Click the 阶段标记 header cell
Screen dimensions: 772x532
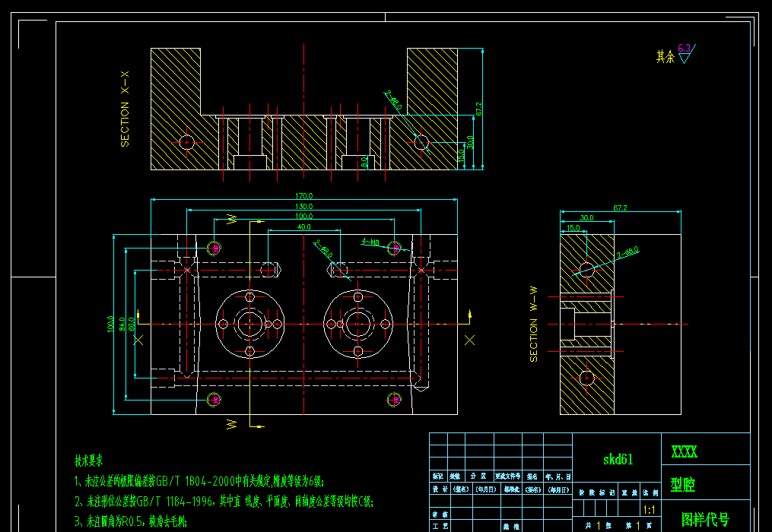[594, 492]
